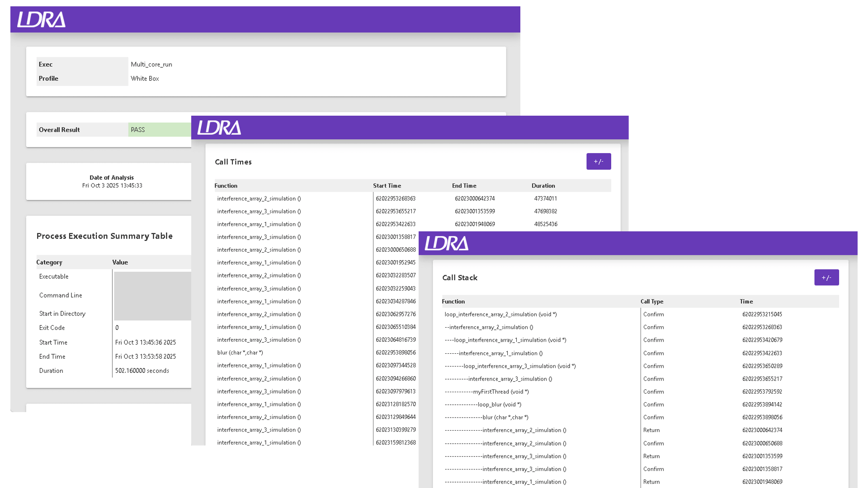
Task: Click Call Stack time 62022953420679
Action: pyautogui.click(x=762, y=340)
